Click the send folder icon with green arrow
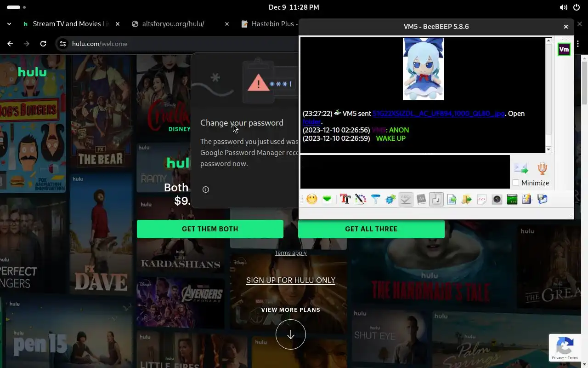The image size is (588, 368). point(467,199)
